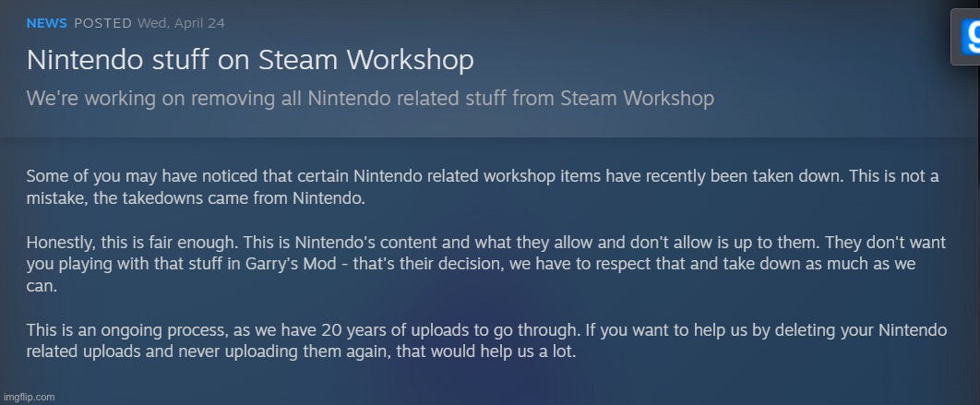This screenshot has height=405, width=980.
Task: Click the words Steam Workshop in the subtitle
Action: 637,99
